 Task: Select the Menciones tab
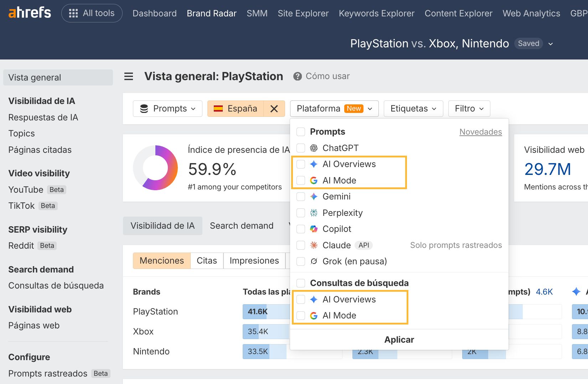(162, 261)
